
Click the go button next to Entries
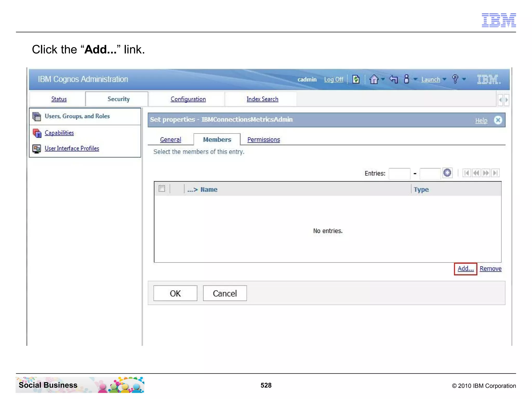point(447,173)
